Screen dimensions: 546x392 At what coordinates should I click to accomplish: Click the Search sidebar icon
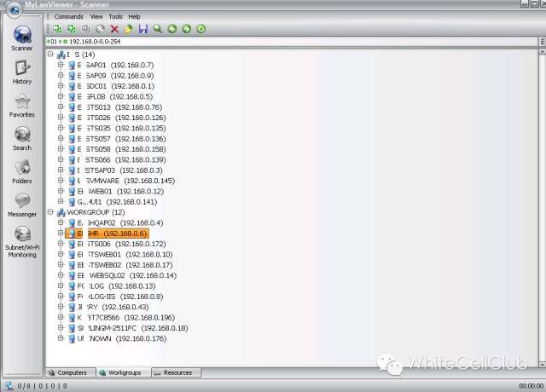(22, 137)
